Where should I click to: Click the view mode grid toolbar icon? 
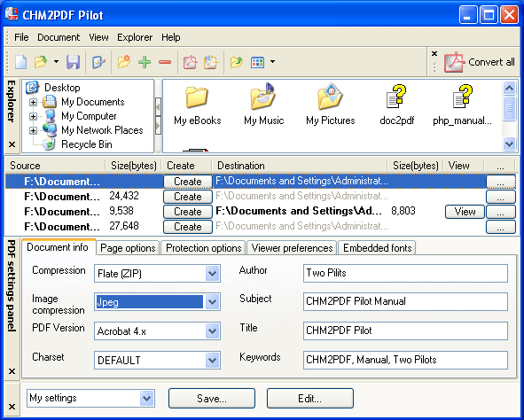click(257, 62)
